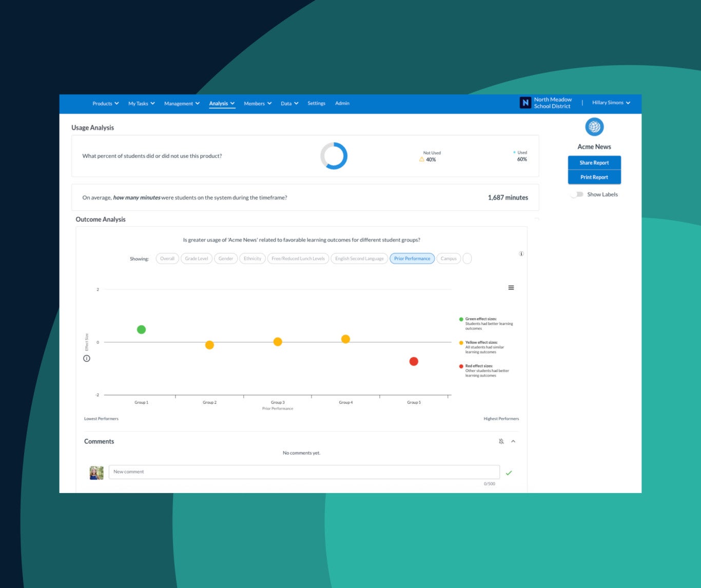This screenshot has height=588, width=701.
Task: Click the info icon beside the Effect Size axis
Action: coord(86,358)
